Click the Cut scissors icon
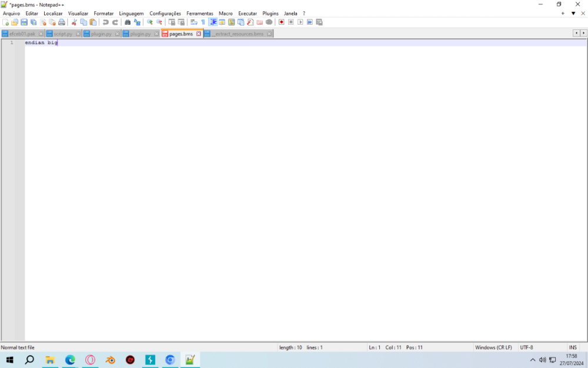Viewport: 588px width, 368px height. (74, 22)
